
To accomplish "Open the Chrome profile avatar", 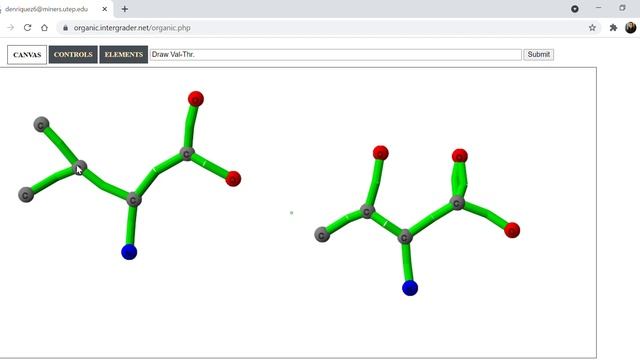I will 631,28.
